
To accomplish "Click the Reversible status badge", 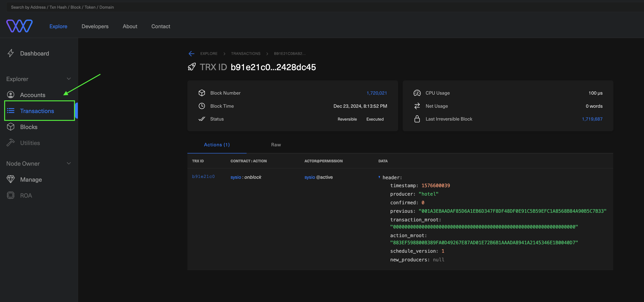I will (x=347, y=119).
